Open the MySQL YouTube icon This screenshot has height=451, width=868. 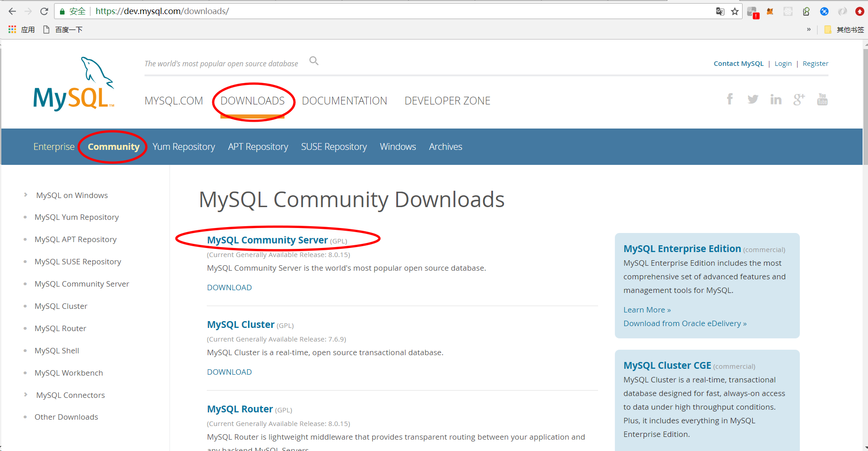(822, 99)
